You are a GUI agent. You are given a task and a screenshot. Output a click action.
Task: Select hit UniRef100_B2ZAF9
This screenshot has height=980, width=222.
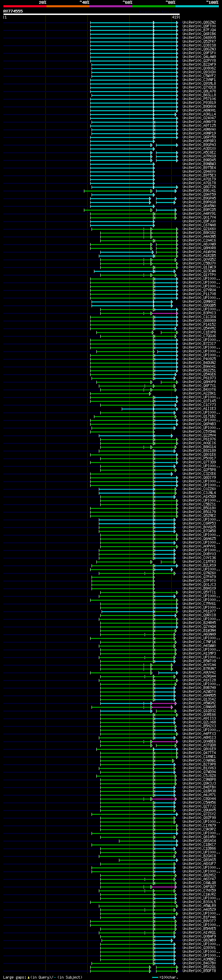click(x=199, y=64)
